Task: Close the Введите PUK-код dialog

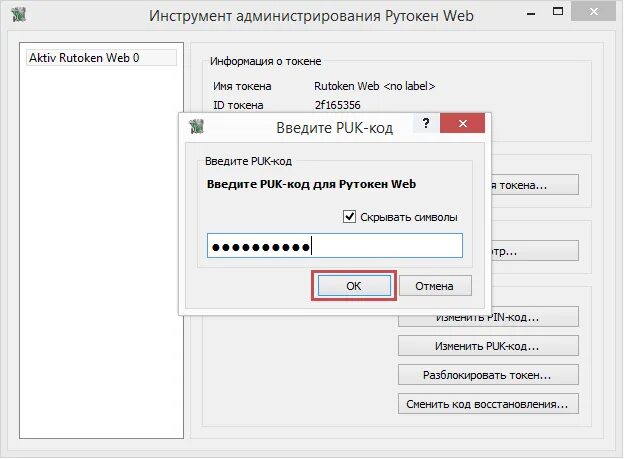Action: pyautogui.click(x=462, y=123)
